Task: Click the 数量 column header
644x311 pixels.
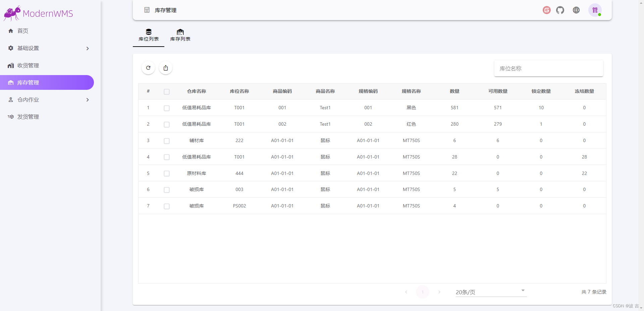Action: [x=454, y=91]
